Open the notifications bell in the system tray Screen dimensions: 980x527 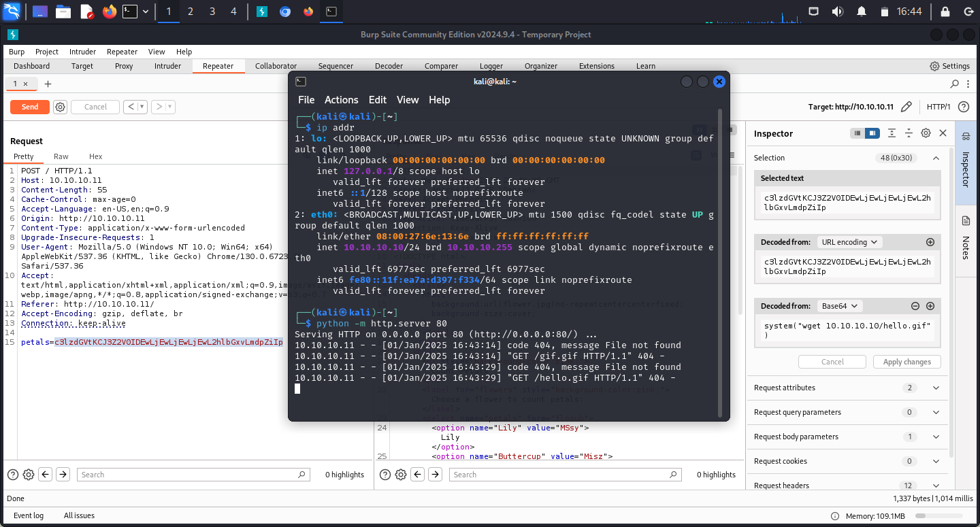(x=862, y=12)
